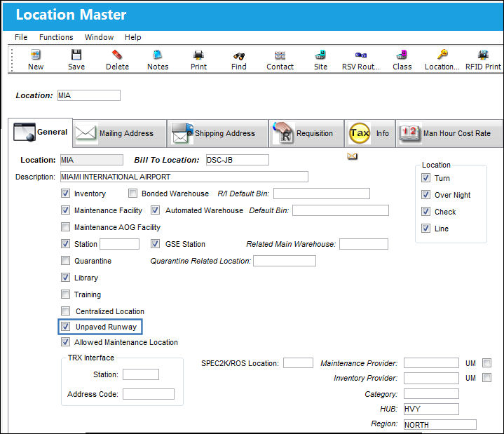Click the Region field showing NORTH
Viewport: 504px width, 434px height.
(x=440, y=424)
